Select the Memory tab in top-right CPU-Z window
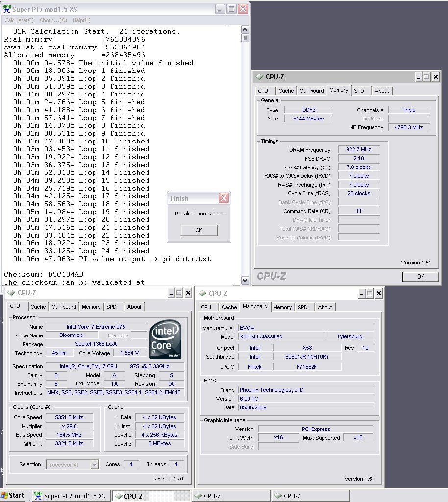This screenshot has width=448, height=502. tap(339, 90)
